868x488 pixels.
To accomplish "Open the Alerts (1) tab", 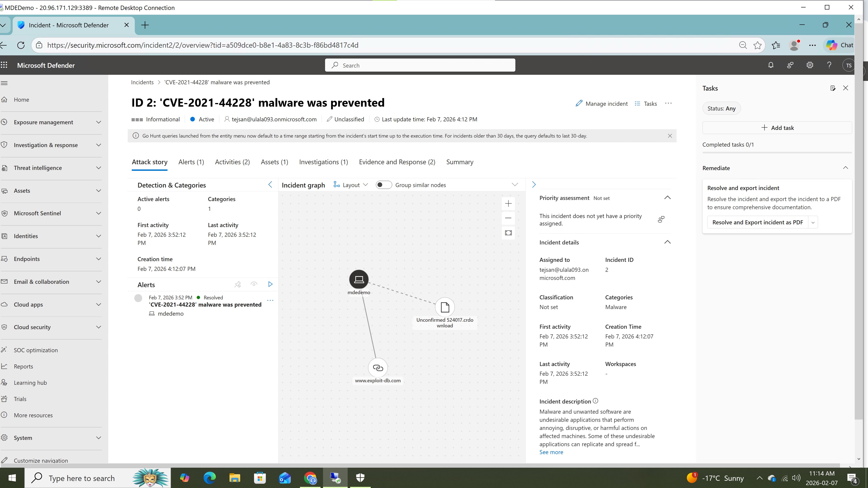I will (191, 162).
